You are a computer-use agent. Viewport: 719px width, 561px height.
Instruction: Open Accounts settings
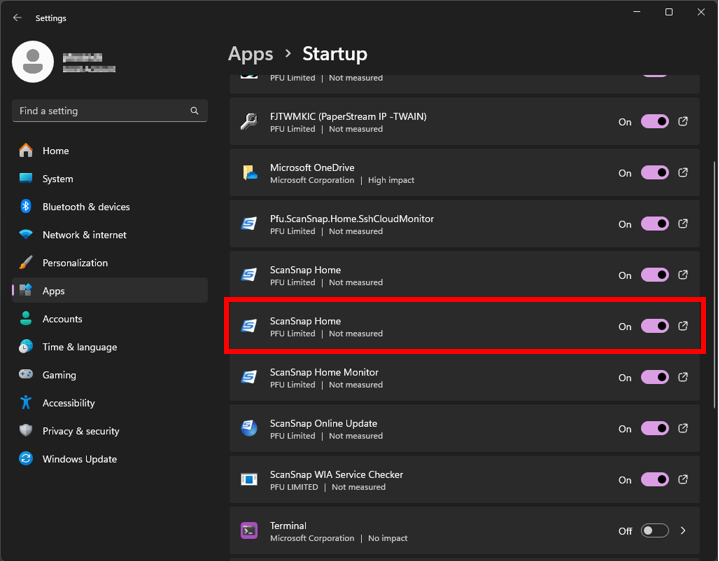[110, 319]
